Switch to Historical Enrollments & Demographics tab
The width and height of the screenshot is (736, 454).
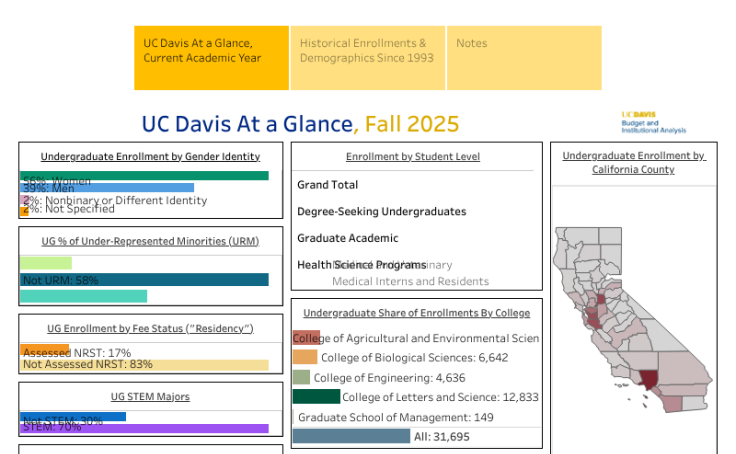tap(368, 58)
